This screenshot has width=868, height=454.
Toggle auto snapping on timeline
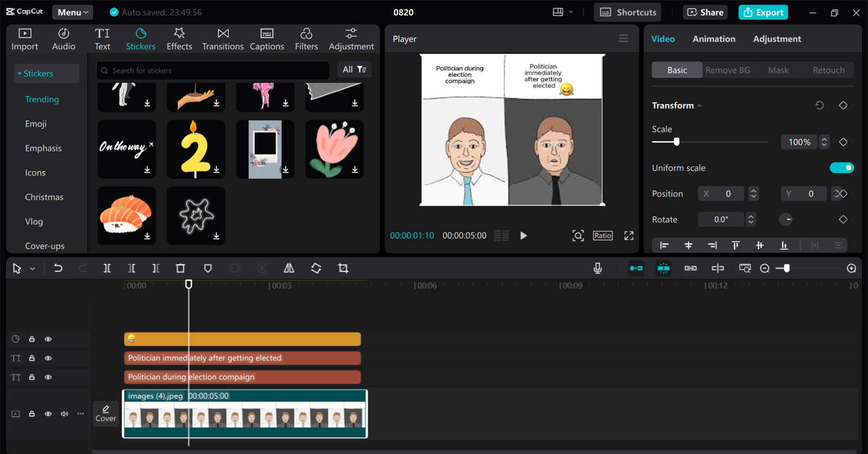(663, 268)
